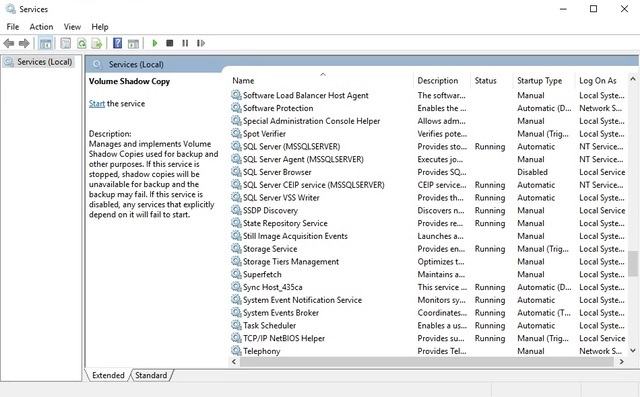640x397 pixels.
Task: Select System Event Notification Service name
Action: click(x=302, y=300)
